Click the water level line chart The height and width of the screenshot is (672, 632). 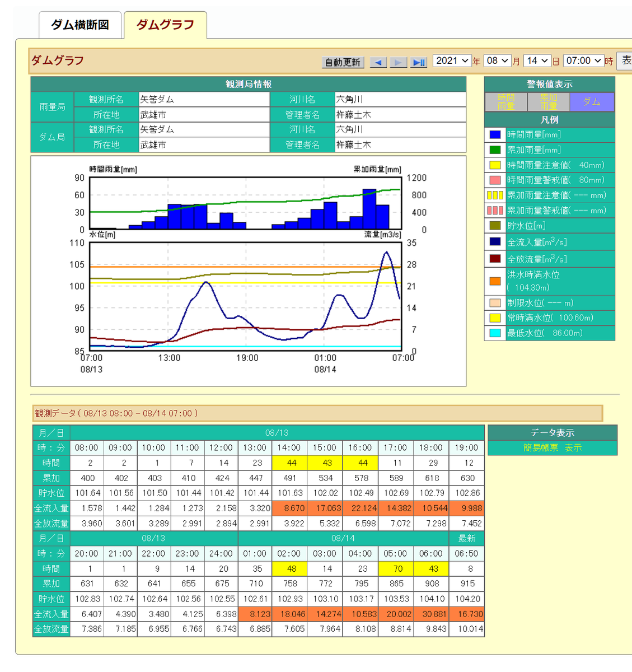coord(246,297)
